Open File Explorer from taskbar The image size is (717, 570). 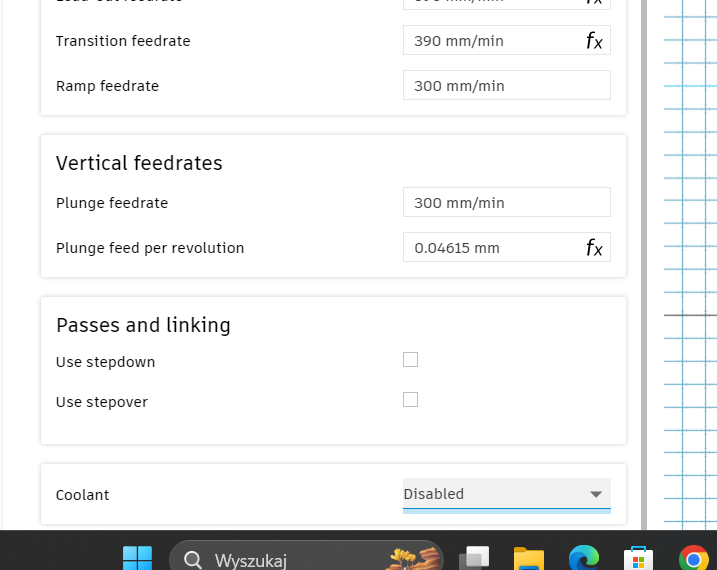click(529, 558)
